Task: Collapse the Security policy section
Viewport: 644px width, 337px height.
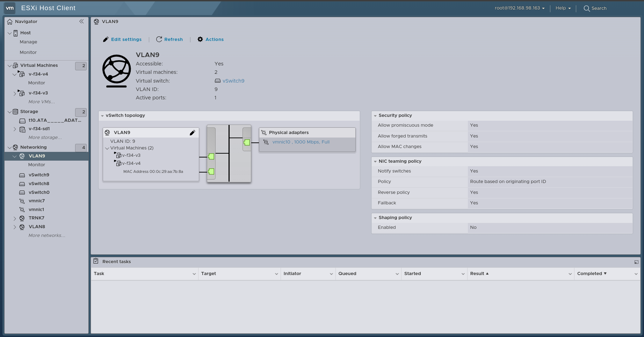Action: (x=375, y=115)
